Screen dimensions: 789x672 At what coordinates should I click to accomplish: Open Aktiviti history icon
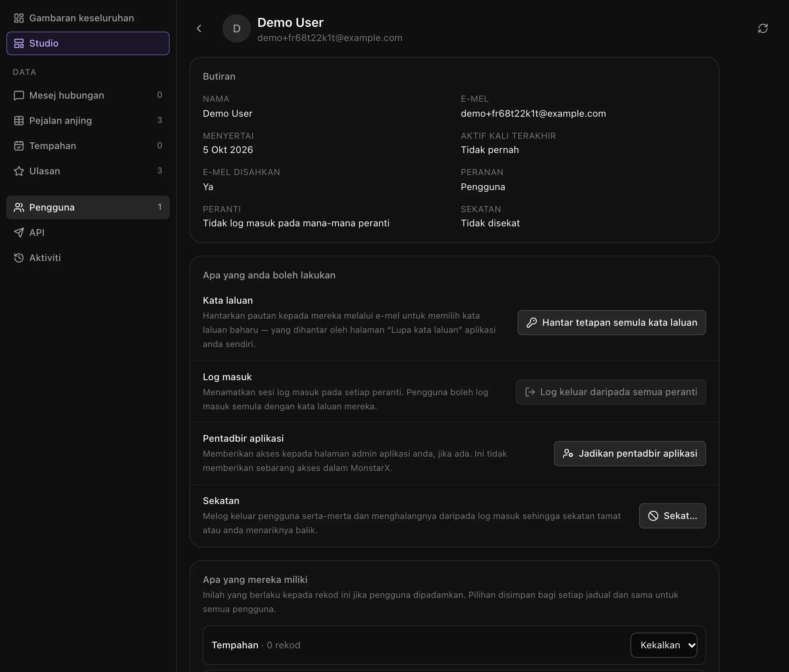click(19, 258)
